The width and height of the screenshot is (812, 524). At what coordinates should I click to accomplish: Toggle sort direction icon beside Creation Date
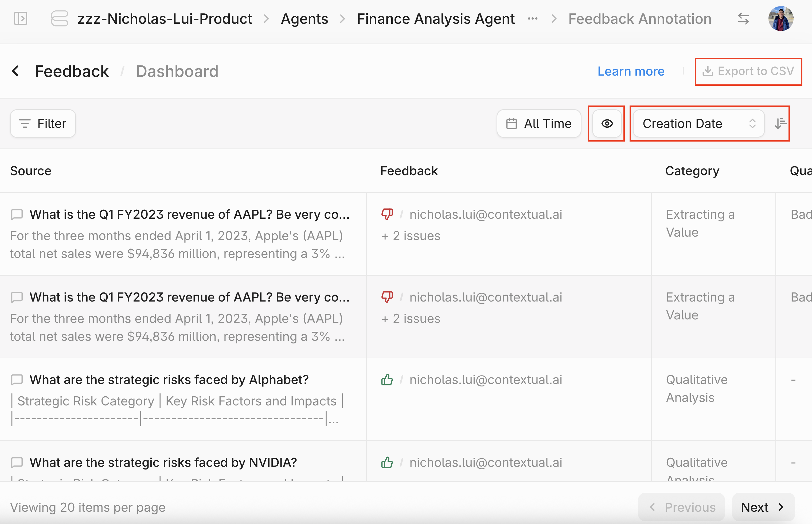tap(780, 123)
